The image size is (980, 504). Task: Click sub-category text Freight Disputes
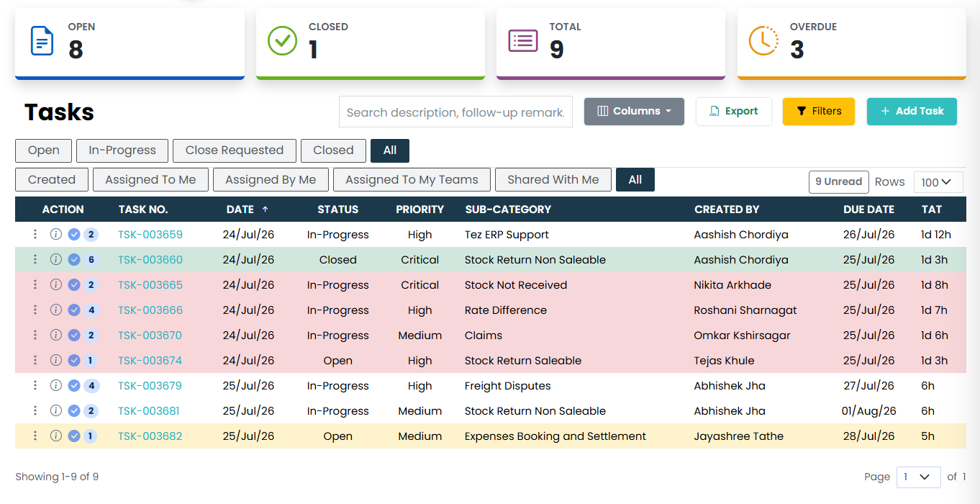tap(508, 386)
